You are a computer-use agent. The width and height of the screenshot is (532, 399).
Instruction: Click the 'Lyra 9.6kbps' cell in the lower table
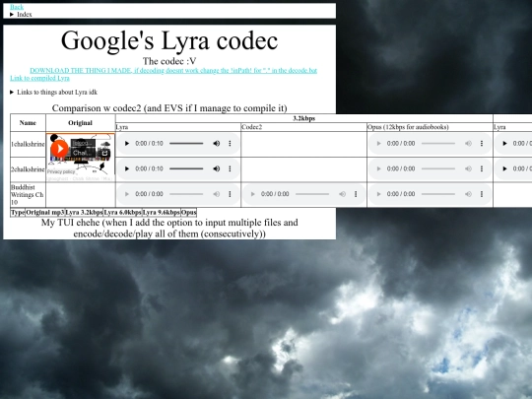tap(162, 213)
